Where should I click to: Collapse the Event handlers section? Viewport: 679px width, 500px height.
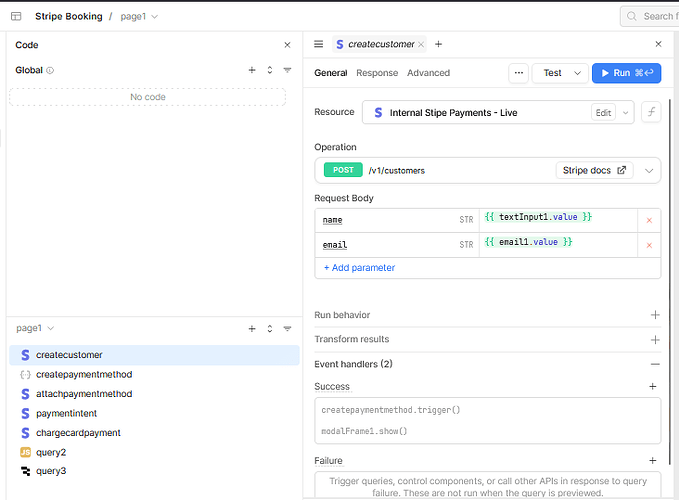(655, 365)
